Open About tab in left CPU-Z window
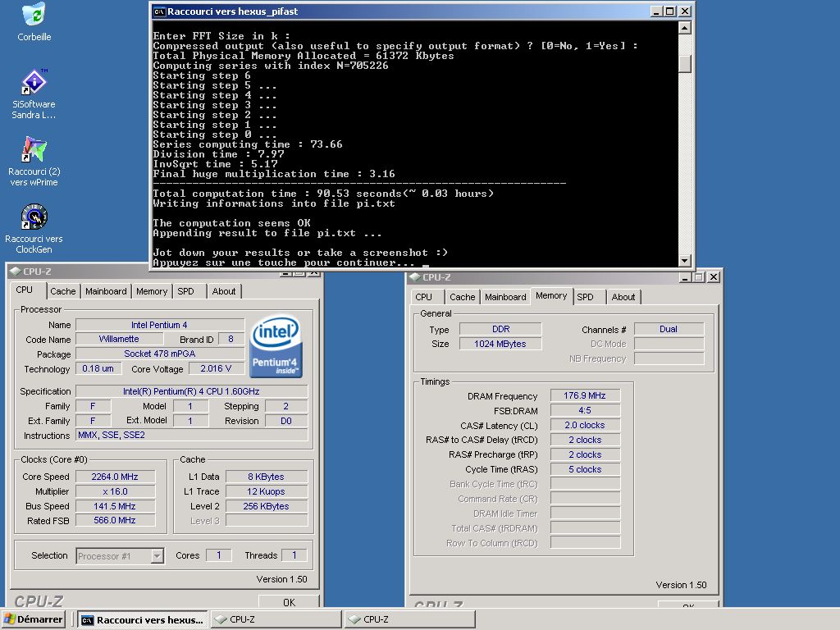This screenshot has width=840, height=630. click(x=224, y=291)
